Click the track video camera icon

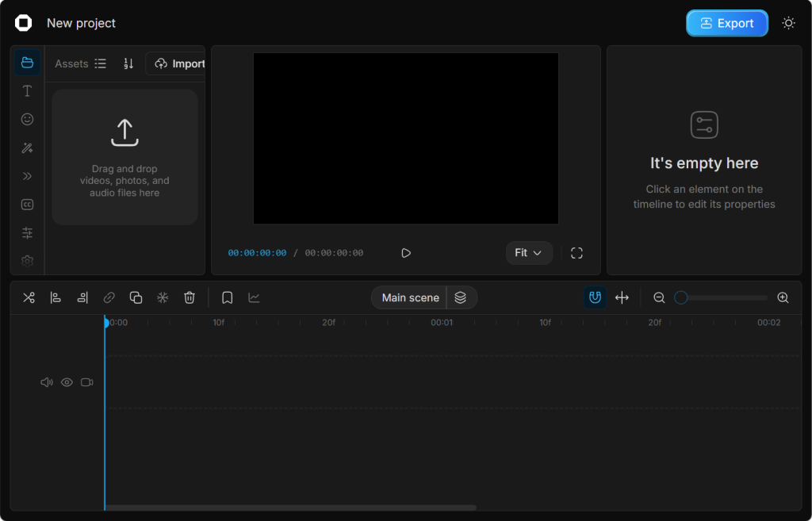click(87, 382)
